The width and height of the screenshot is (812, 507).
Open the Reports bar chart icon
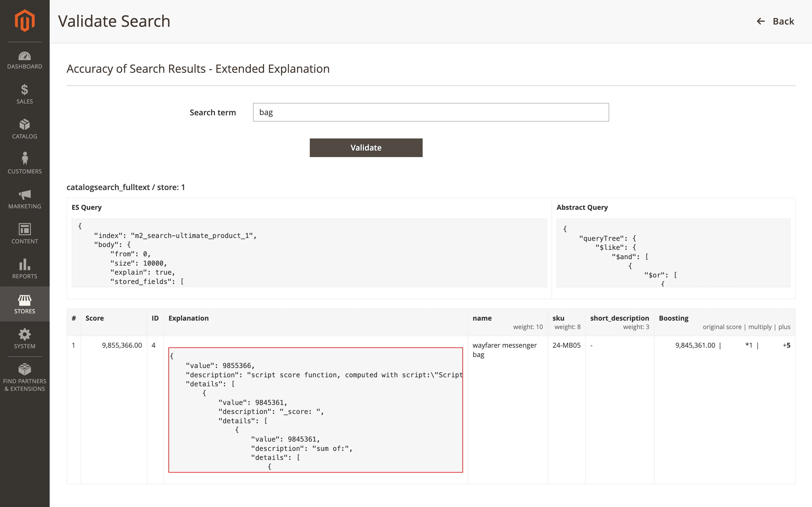pyautogui.click(x=25, y=264)
